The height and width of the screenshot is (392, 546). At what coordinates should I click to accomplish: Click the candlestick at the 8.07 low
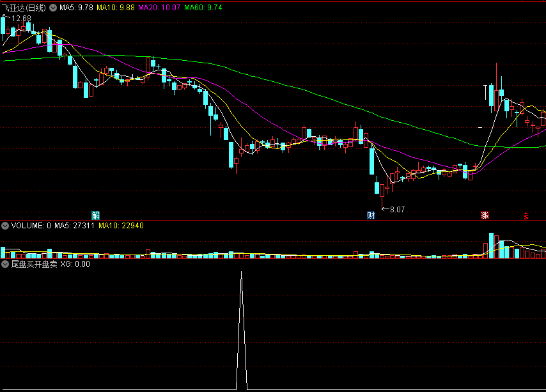pyautogui.click(x=382, y=191)
